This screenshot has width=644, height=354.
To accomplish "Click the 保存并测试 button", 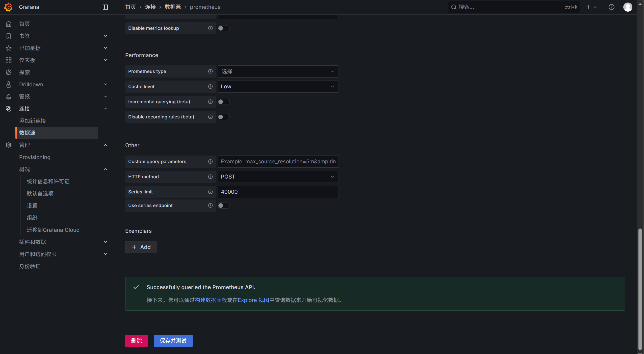I will tap(173, 341).
